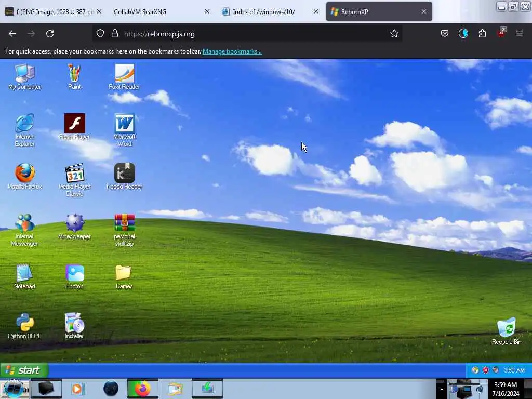This screenshot has width=532, height=399.
Task: Open Notepad desktop icon
Action: click(24, 276)
